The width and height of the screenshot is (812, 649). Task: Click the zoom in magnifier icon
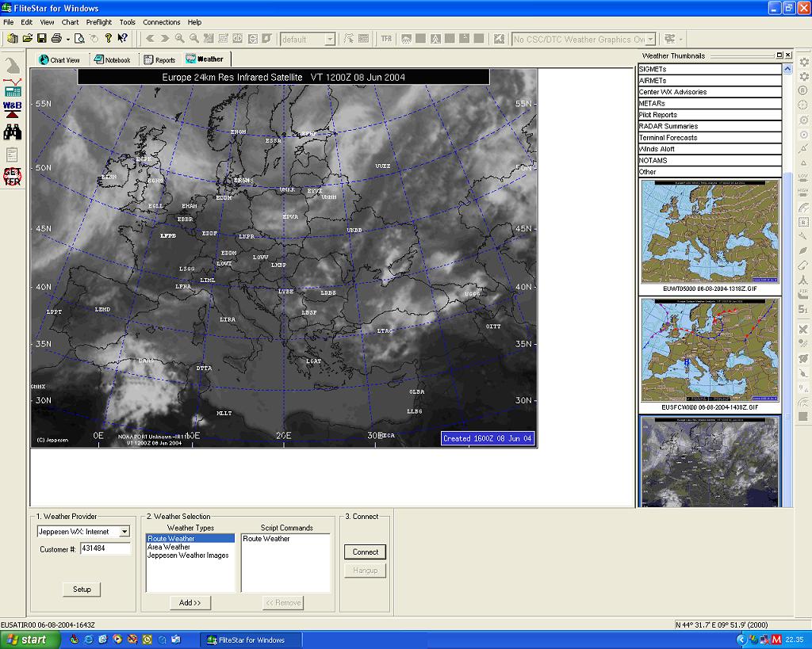click(179, 39)
